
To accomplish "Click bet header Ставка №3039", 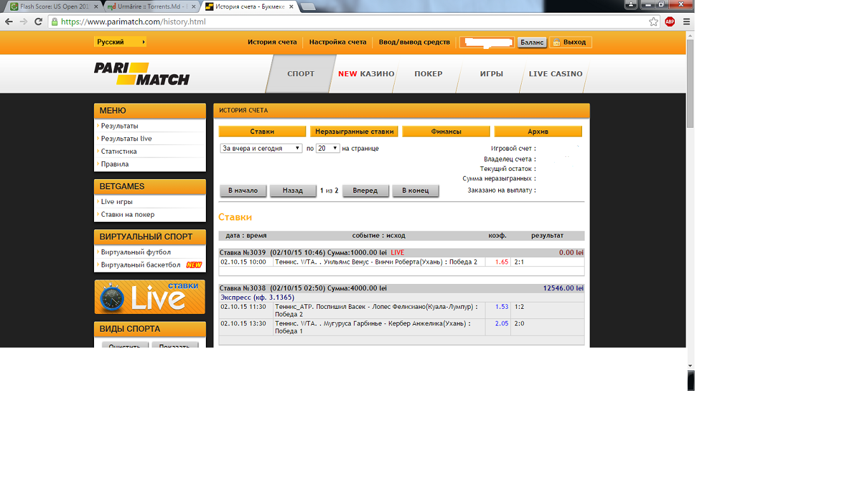I will click(x=402, y=252).
